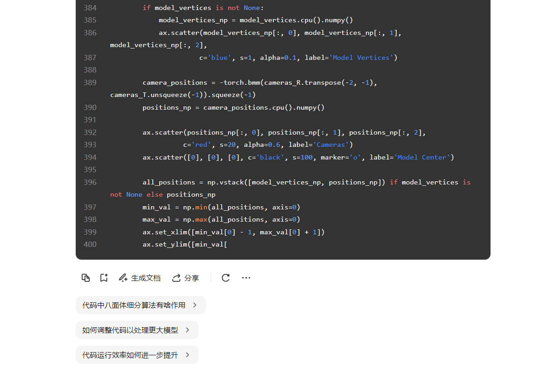Click code text 'if model_vertices is not None:'
Screen dimensions: 549x392
(x=203, y=8)
